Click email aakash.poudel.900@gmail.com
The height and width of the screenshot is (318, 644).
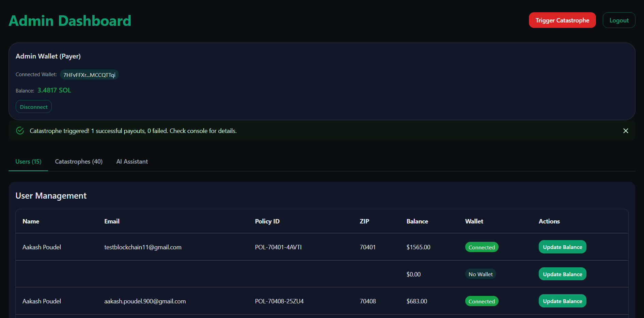(x=145, y=301)
